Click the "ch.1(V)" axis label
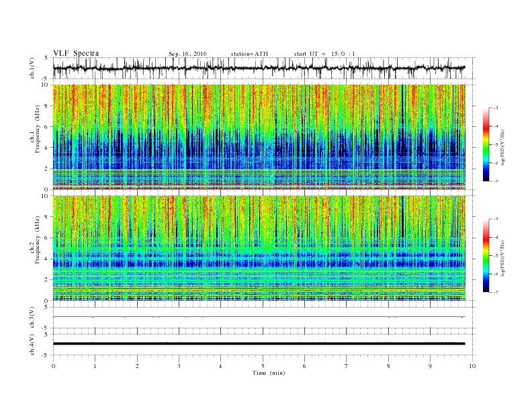 pos(32,68)
